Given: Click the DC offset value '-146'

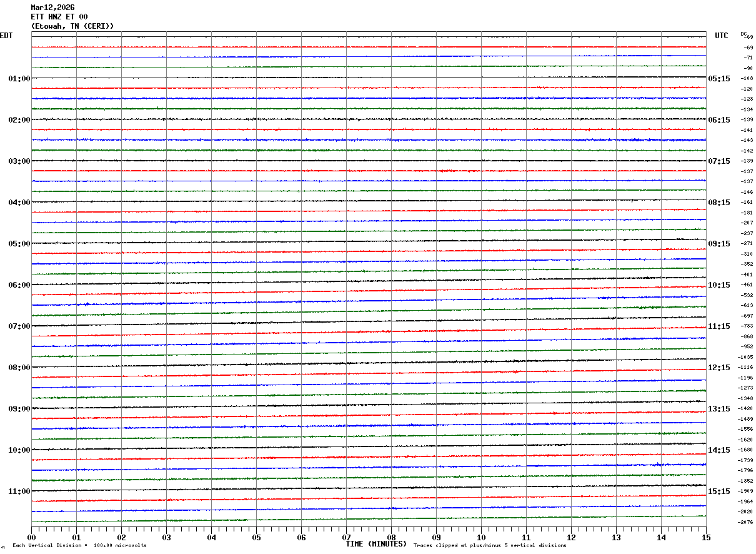Looking at the screenshot, I should [747, 192].
